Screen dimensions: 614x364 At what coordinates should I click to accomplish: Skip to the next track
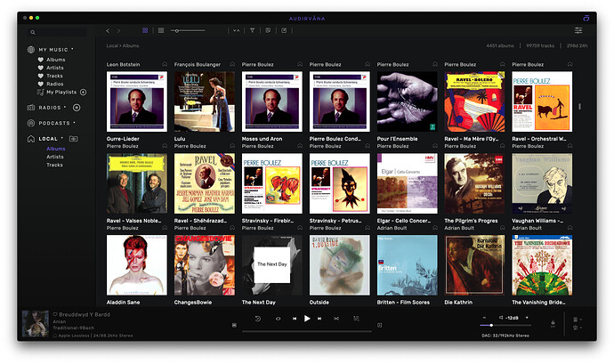coord(319,319)
